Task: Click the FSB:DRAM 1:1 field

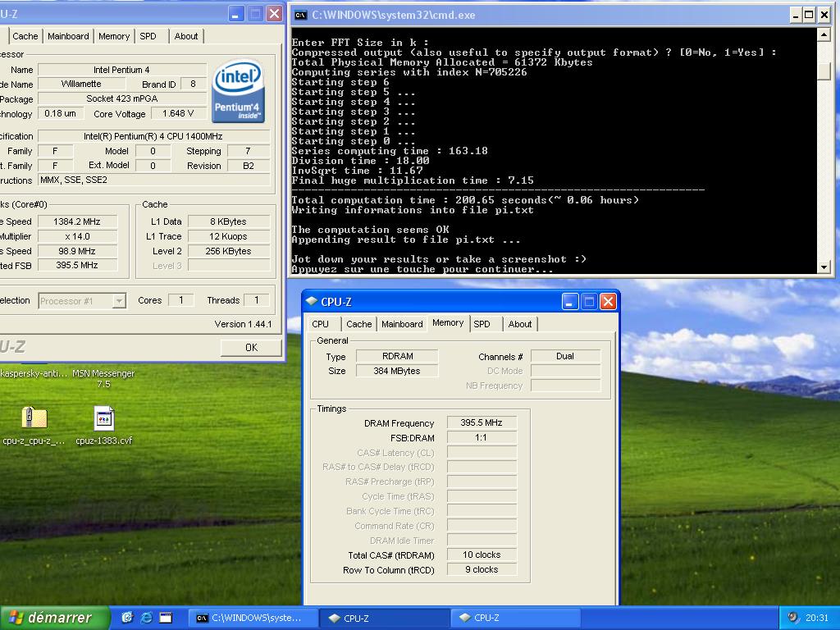Action: click(482, 438)
